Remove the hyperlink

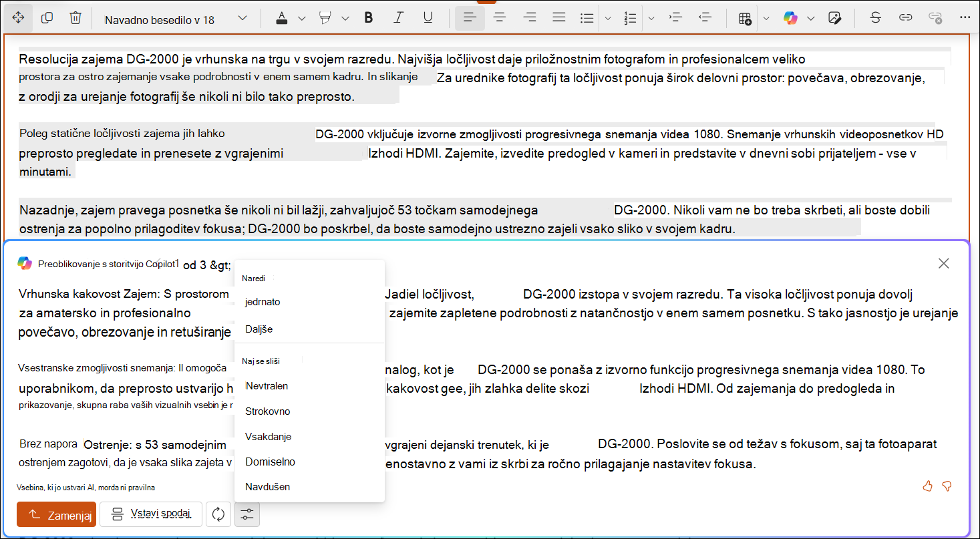pyautogui.click(x=935, y=18)
